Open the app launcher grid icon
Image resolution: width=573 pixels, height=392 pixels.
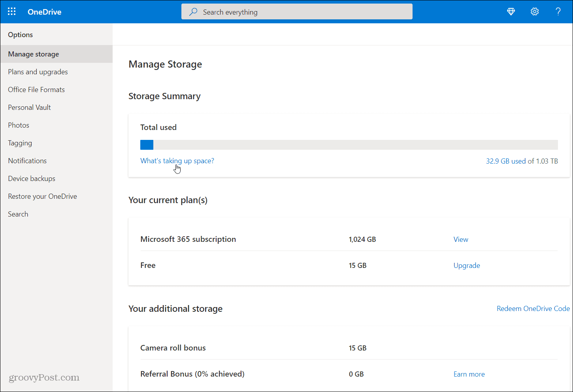12,11
